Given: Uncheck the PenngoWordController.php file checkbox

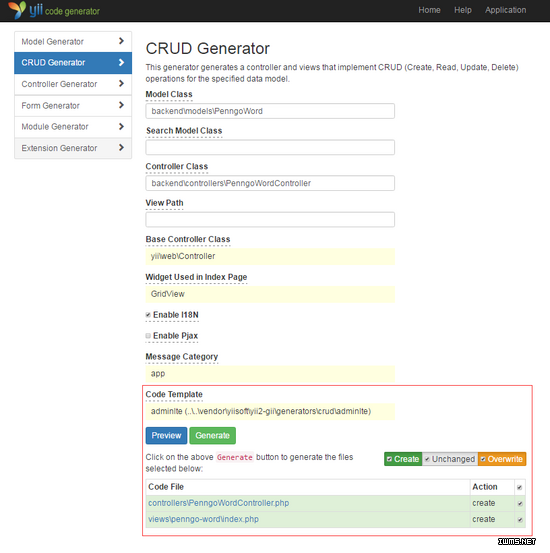Looking at the screenshot, I should (x=520, y=503).
